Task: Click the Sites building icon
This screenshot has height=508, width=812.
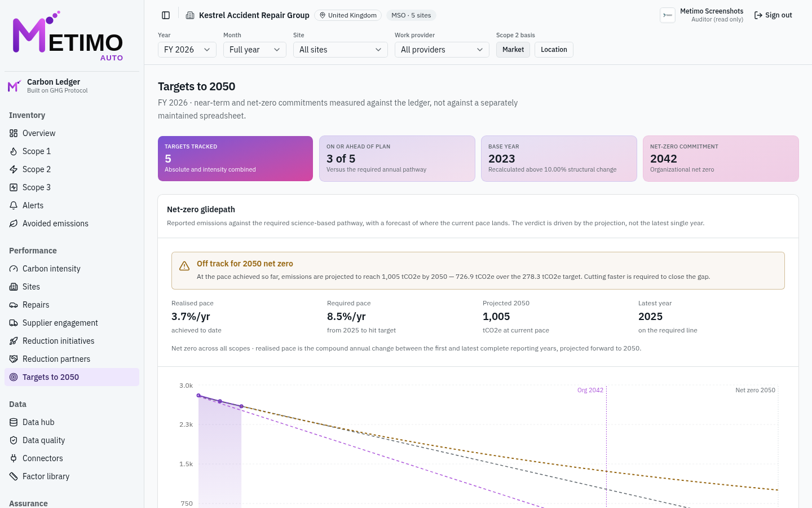Action: coord(14,287)
